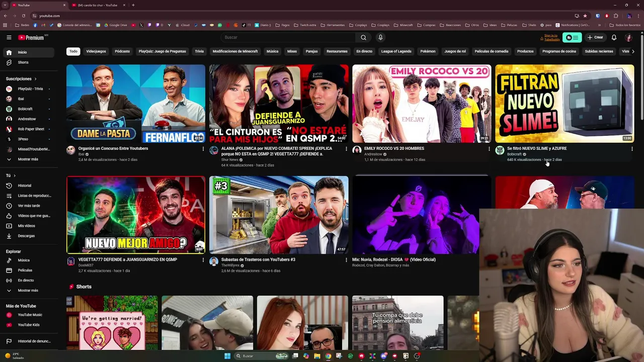Open YouTube Kids in sidebar
The height and width of the screenshot is (362, 644).
[x=29, y=325]
